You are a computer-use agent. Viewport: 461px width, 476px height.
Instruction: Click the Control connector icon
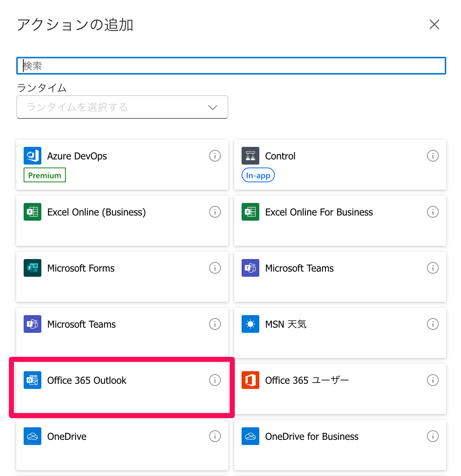point(250,156)
